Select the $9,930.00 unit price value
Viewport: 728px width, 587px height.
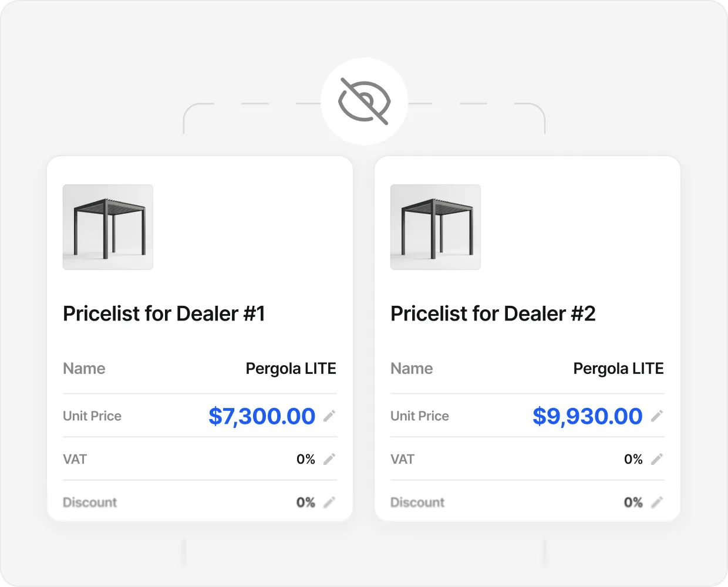[588, 416]
